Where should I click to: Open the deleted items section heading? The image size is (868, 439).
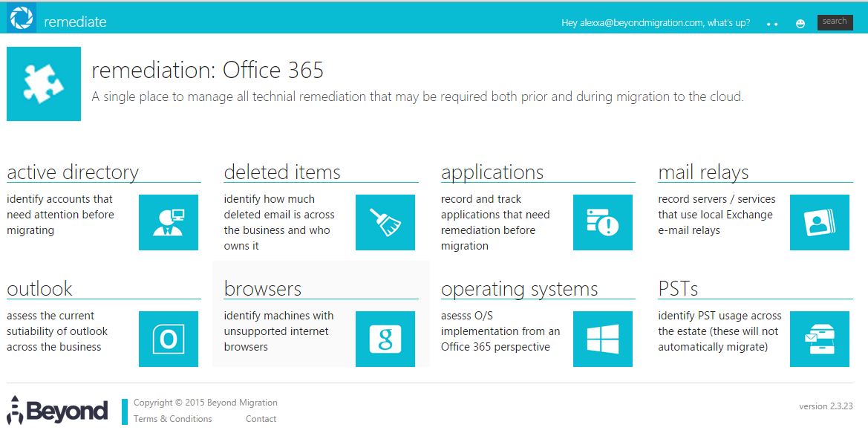[x=282, y=172]
